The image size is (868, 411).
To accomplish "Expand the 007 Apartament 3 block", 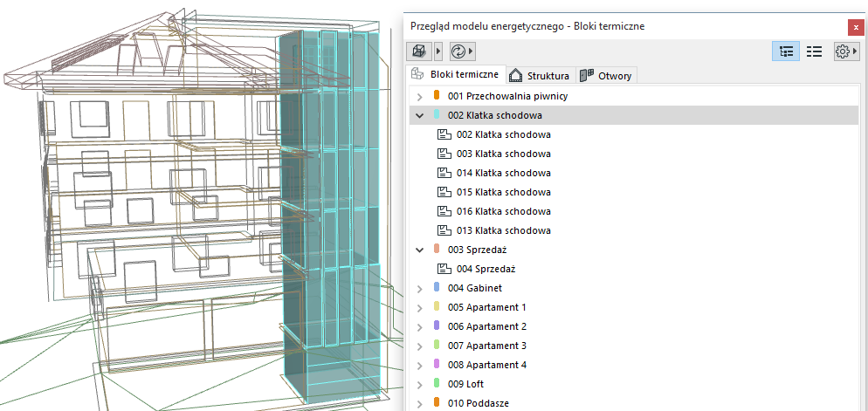I will coord(420,346).
